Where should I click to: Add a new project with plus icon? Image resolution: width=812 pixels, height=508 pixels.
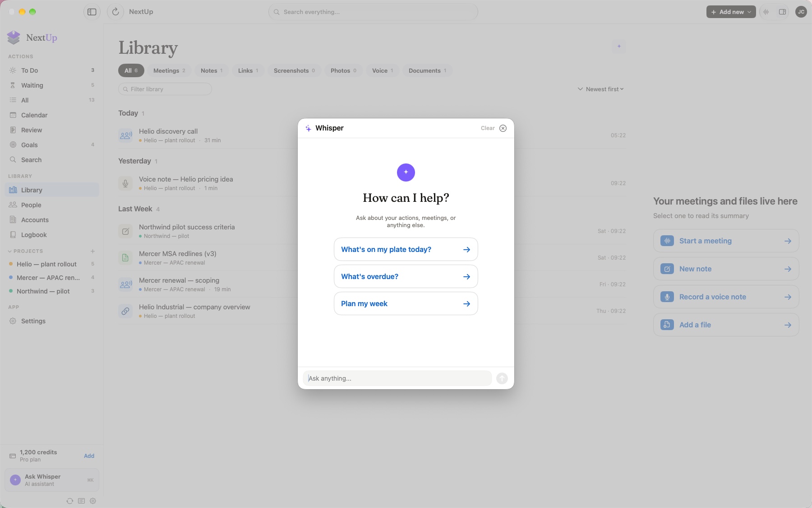pos(92,251)
